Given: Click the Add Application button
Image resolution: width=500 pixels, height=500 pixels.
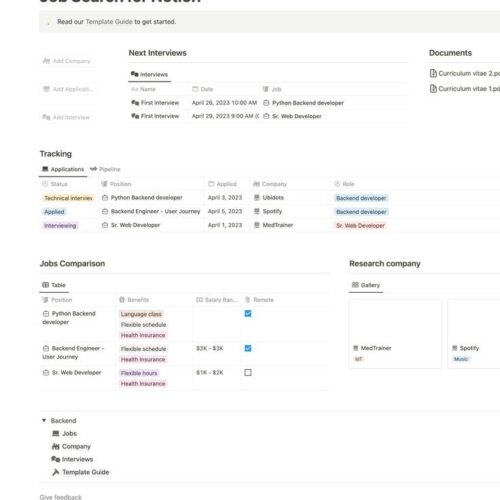Looking at the screenshot, I should pyautogui.click(x=68, y=89).
